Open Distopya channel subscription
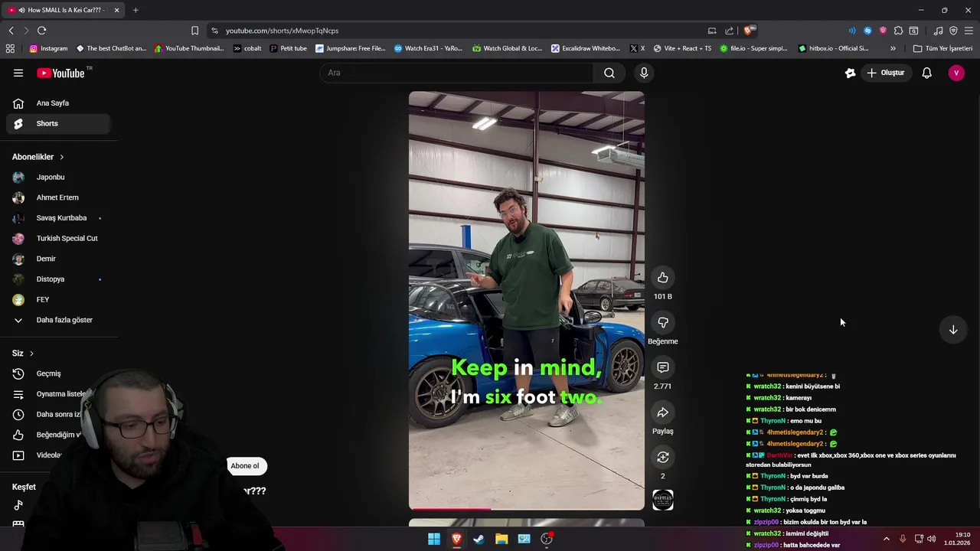 click(x=58, y=279)
